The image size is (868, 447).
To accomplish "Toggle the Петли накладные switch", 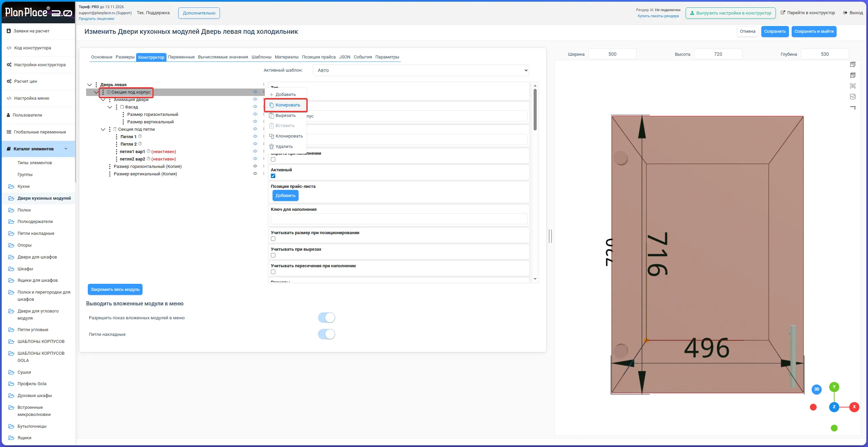I will pyautogui.click(x=327, y=334).
